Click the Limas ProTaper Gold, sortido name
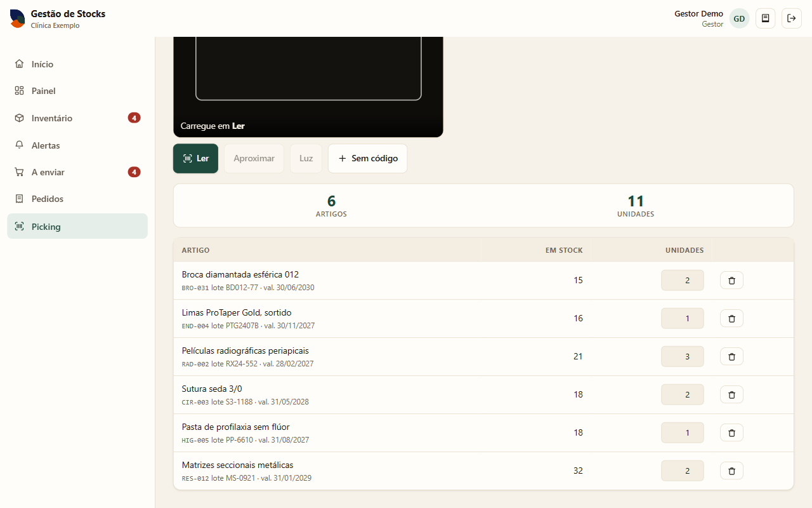Screen dimensions: 812x508 coord(237,312)
